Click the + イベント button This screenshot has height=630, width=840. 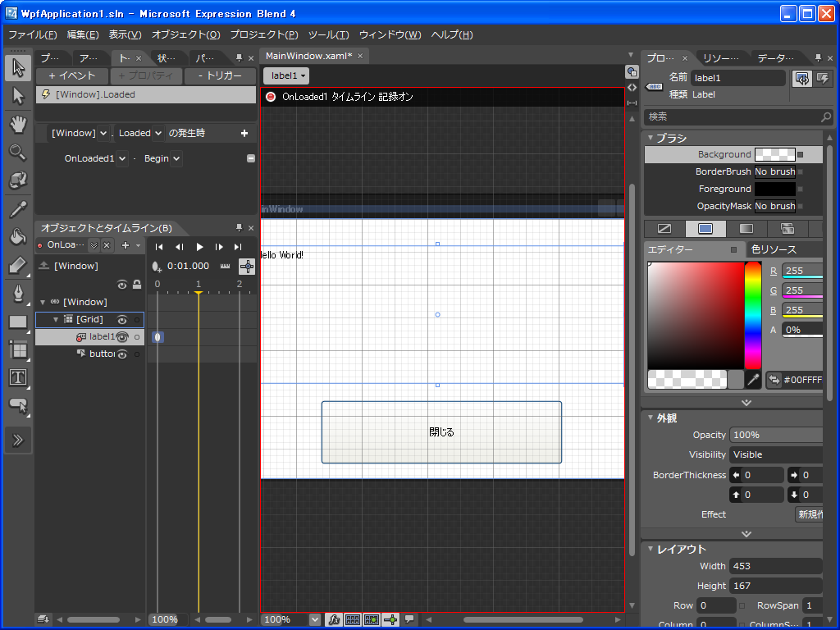(72, 75)
